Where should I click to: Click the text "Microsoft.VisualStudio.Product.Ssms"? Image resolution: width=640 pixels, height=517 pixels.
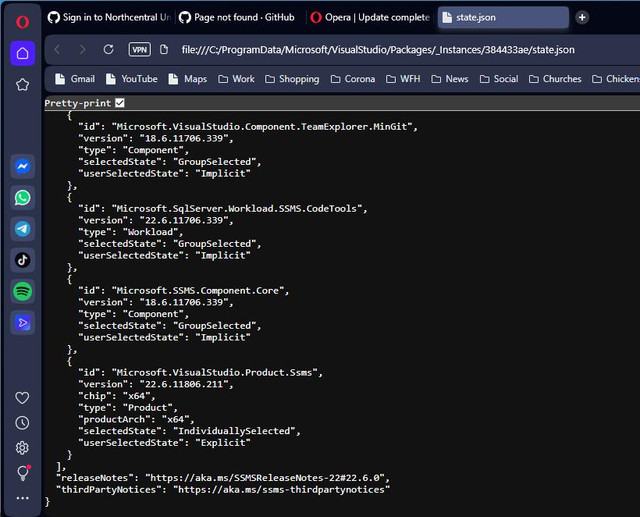tap(215, 373)
